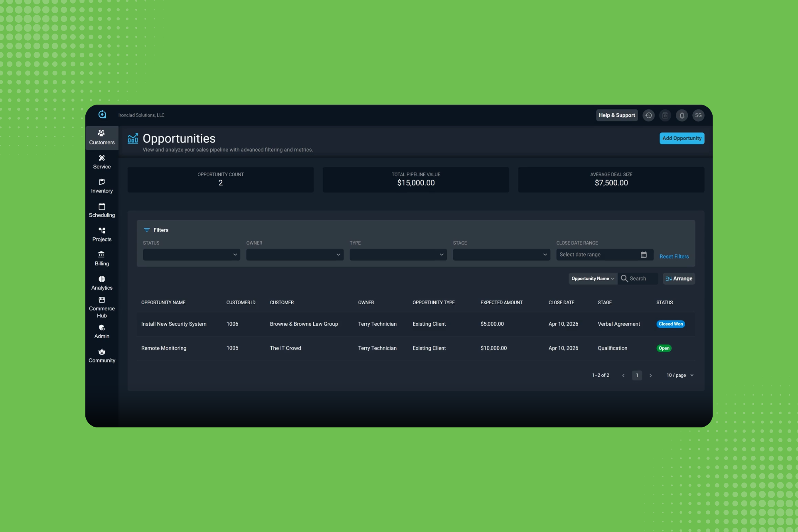Viewport: 798px width, 532px height.
Task: Click the Add Opportunity button
Action: coord(681,138)
